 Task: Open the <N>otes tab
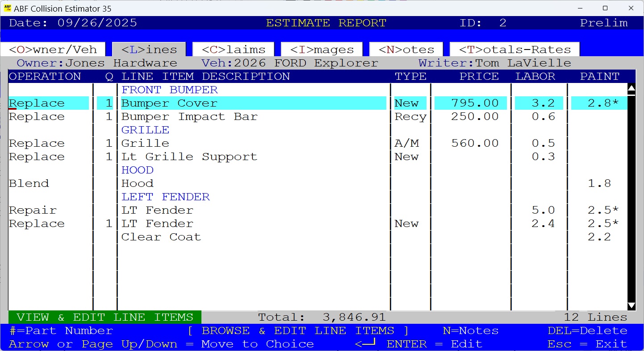click(406, 50)
